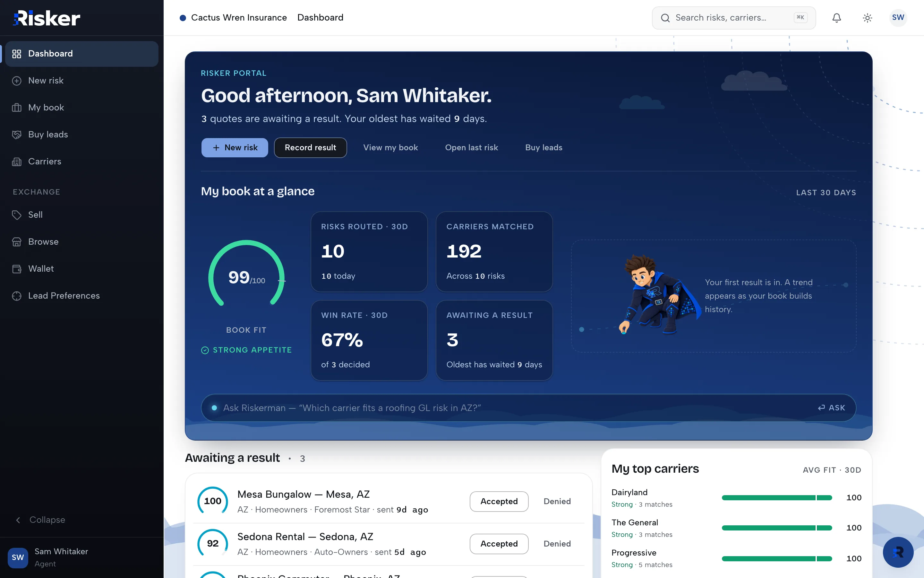Mark Sedona Rental as Denied
Screen dimensions: 924x578
pyautogui.click(x=557, y=544)
